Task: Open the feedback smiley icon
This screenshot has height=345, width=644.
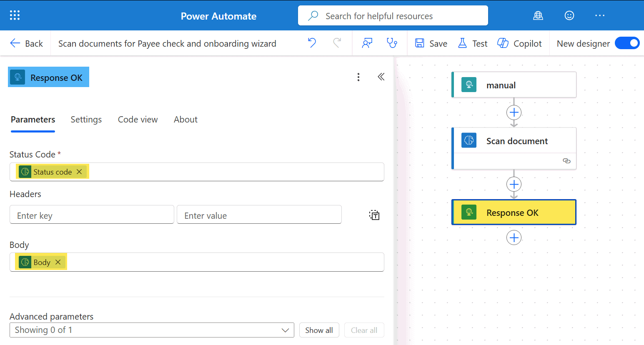Action: pyautogui.click(x=569, y=15)
